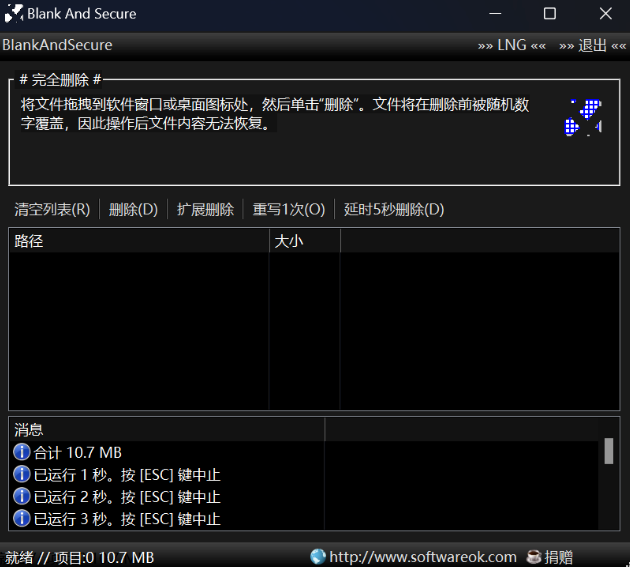
Task: Open the 扩展删除 extended delete option
Action: 205,209
